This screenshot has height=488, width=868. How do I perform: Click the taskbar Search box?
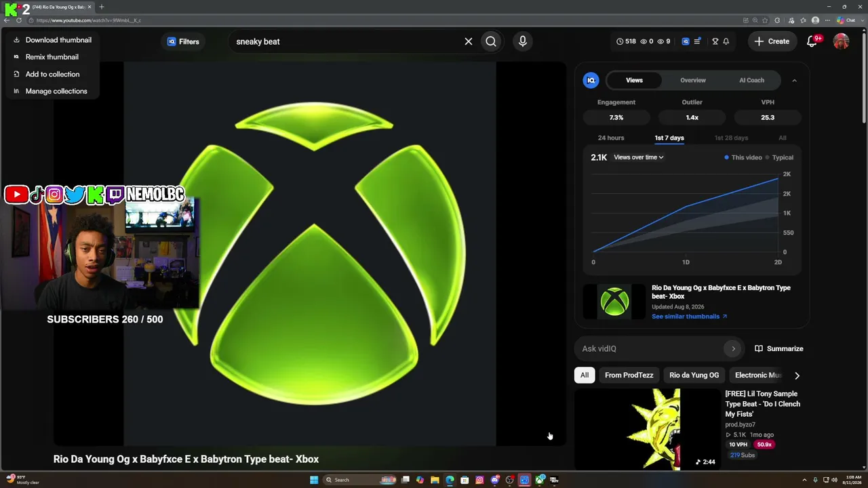coord(359,480)
